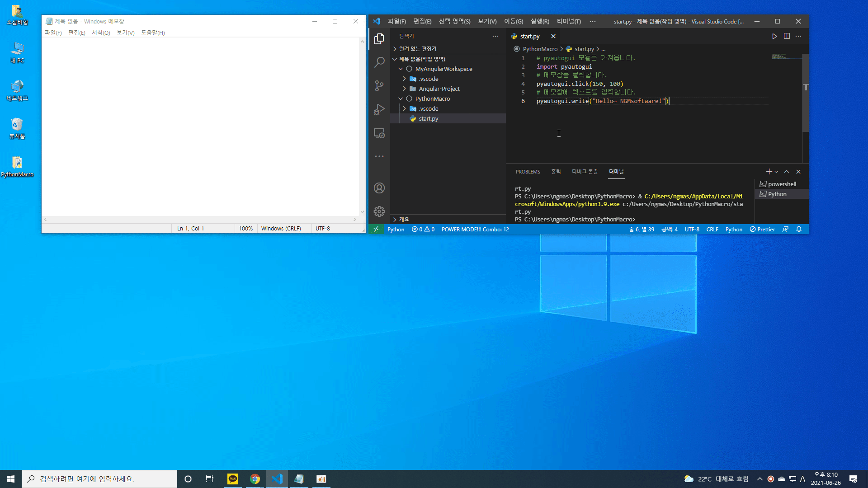Maximize the terminal panel size

click(x=787, y=172)
